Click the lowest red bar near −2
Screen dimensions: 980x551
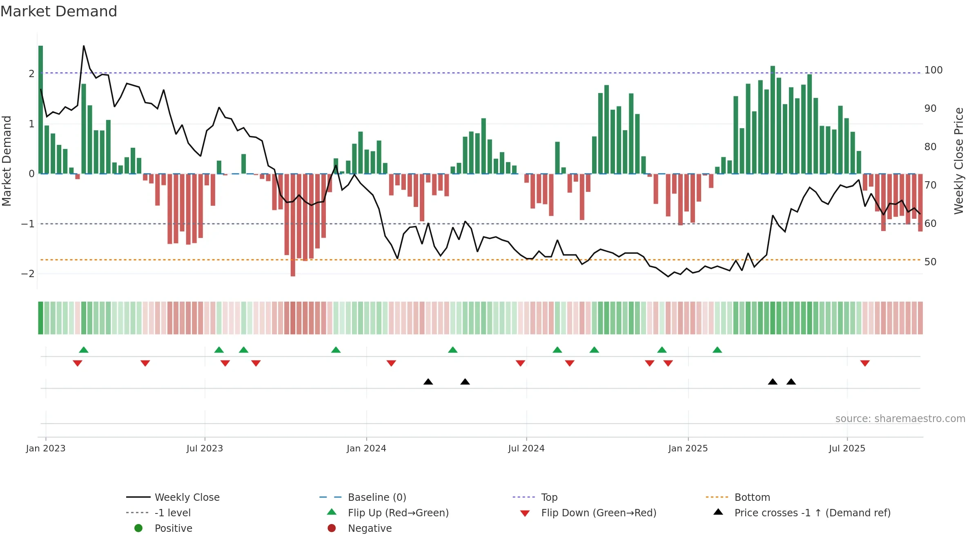pyautogui.click(x=293, y=225)
